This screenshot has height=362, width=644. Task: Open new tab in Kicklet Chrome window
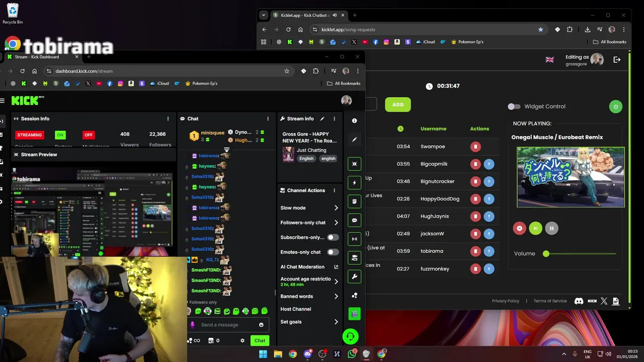(x=355, y=15)
